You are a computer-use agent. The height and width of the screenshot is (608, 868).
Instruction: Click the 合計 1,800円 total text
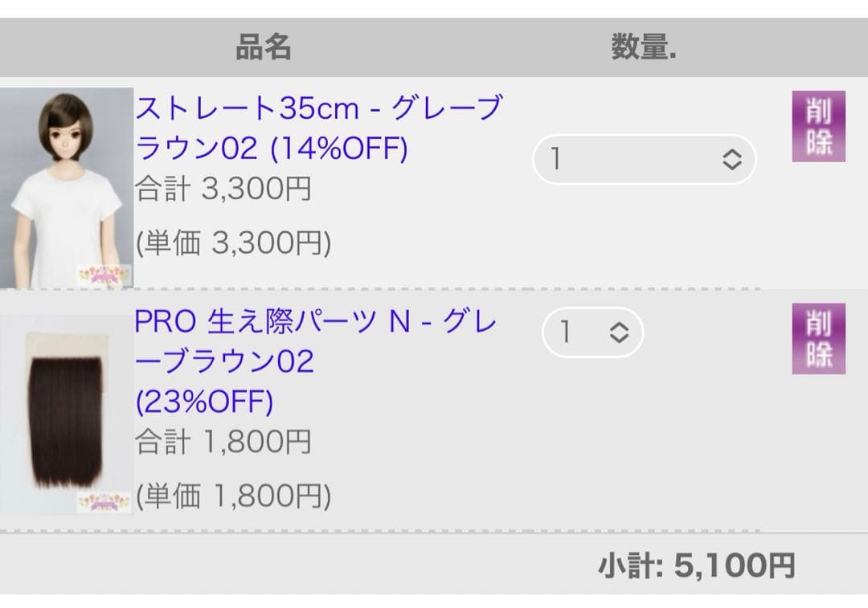(223, 442)
